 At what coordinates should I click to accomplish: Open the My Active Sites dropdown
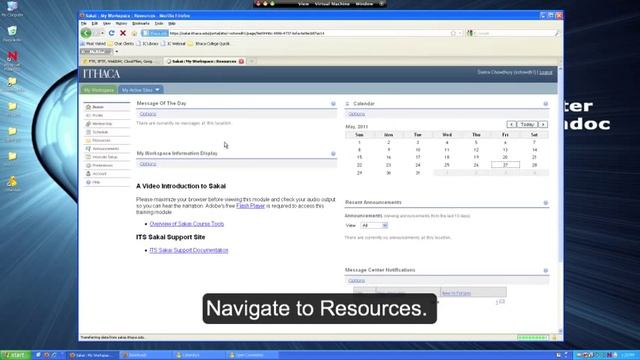pos(140,90)
